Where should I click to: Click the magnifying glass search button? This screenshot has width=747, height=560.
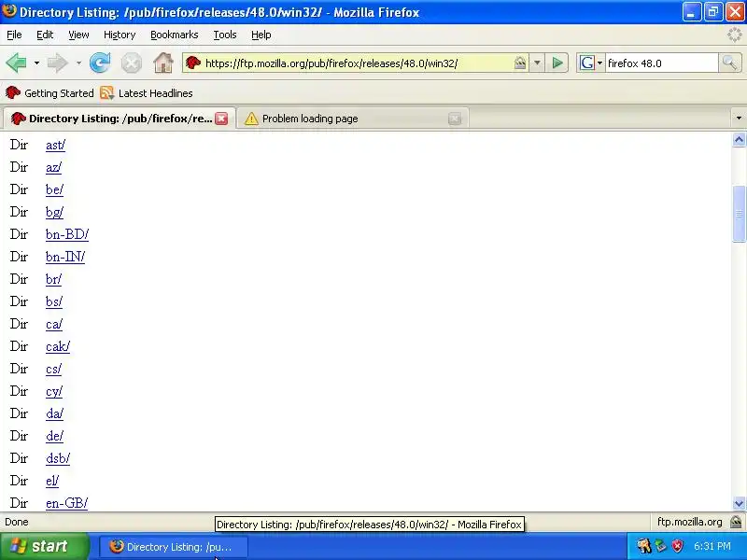point(729,63)
